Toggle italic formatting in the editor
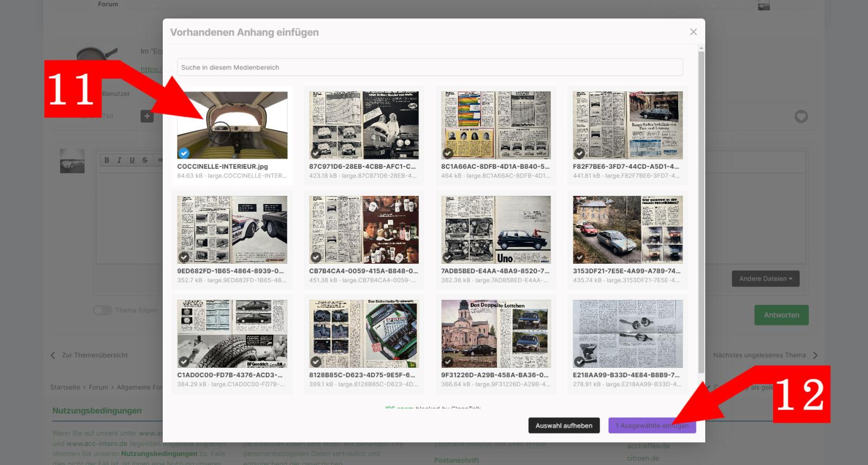868x465 pixels. [x=119, y=160]
